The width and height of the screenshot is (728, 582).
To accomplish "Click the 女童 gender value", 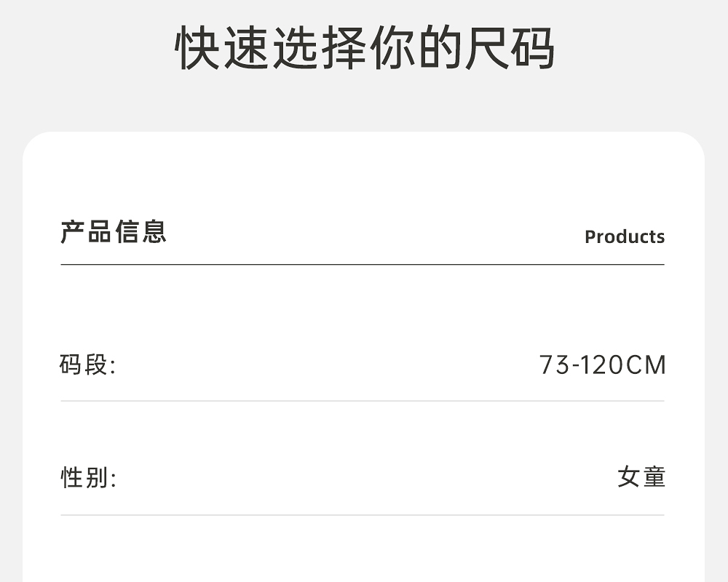I will [x=641, y=477].
